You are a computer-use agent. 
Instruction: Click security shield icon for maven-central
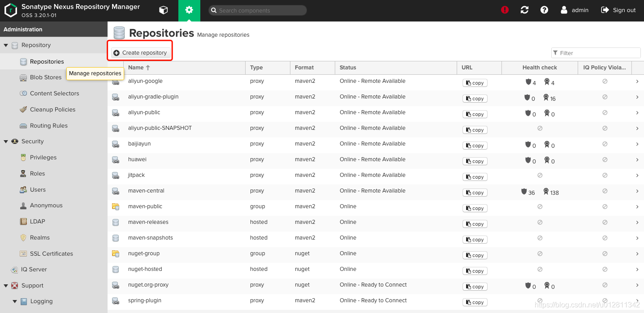point(524,192)
